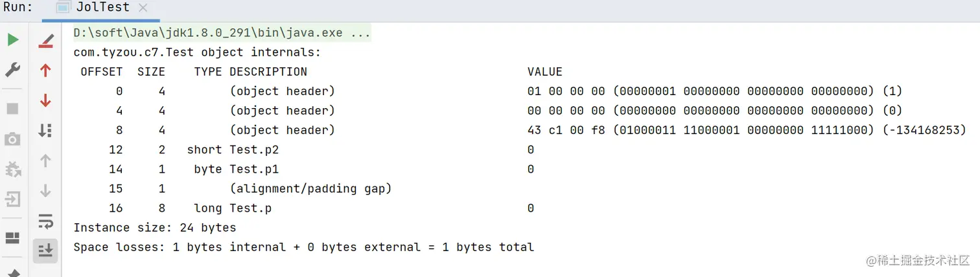Toggle Soft-Wrap for console output
Screen dimensions: 980x277
(x=45, y=221)
